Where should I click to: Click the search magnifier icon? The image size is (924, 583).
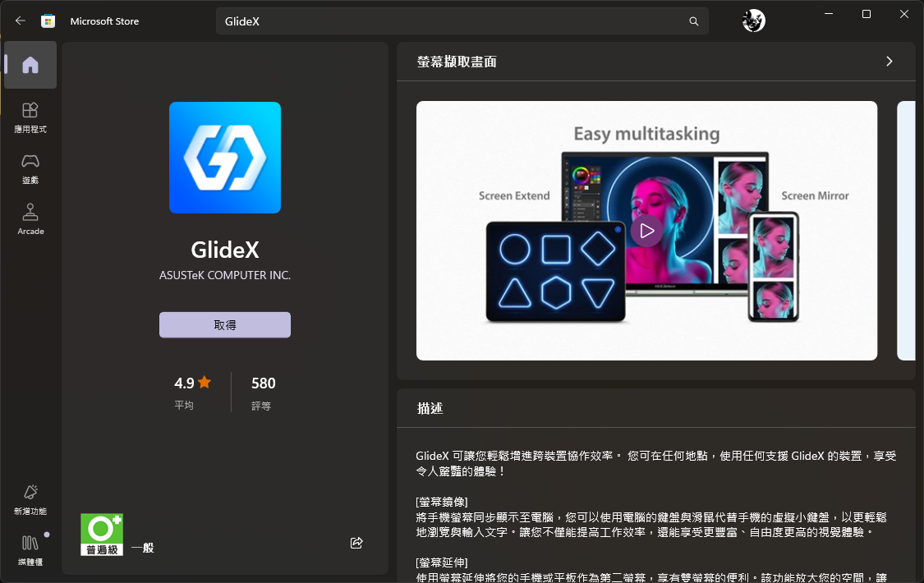[694, 21]
